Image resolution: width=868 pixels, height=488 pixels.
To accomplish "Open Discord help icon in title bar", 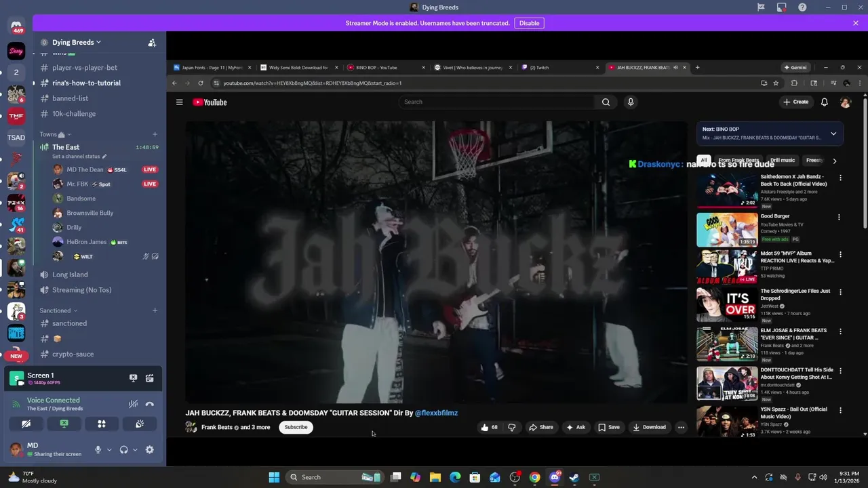I will [802, 7].
